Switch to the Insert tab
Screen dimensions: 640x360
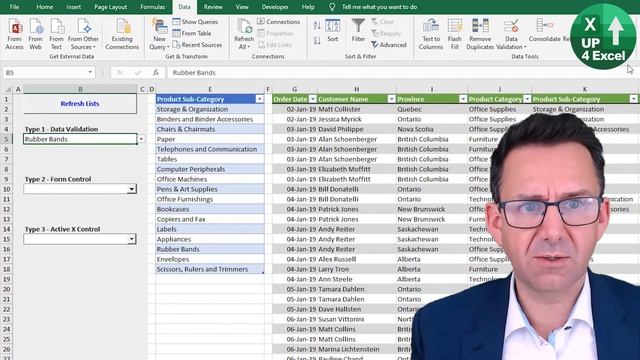(x=73, y=7)
